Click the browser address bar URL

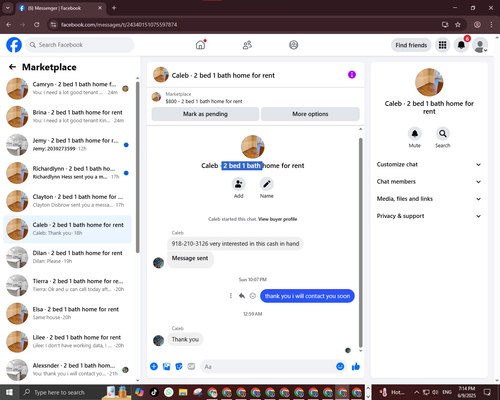pos(119,25)
